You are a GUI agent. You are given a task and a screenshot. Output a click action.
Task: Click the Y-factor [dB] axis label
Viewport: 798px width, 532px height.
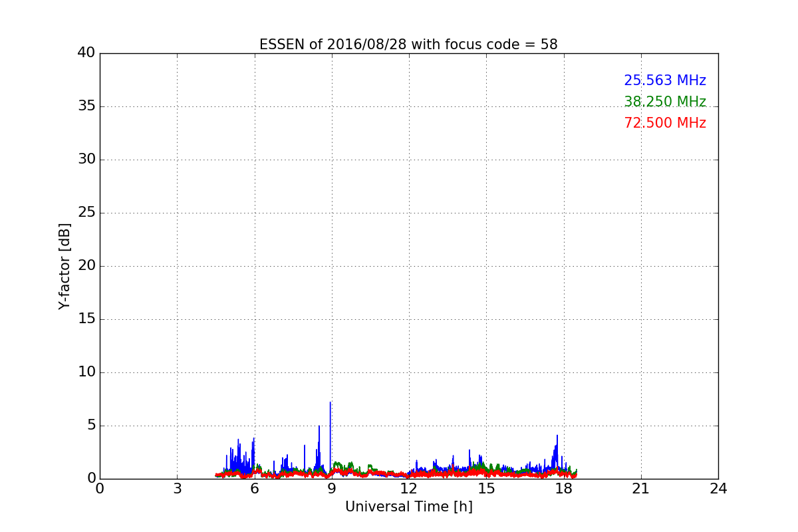click(x=65, y=266)
